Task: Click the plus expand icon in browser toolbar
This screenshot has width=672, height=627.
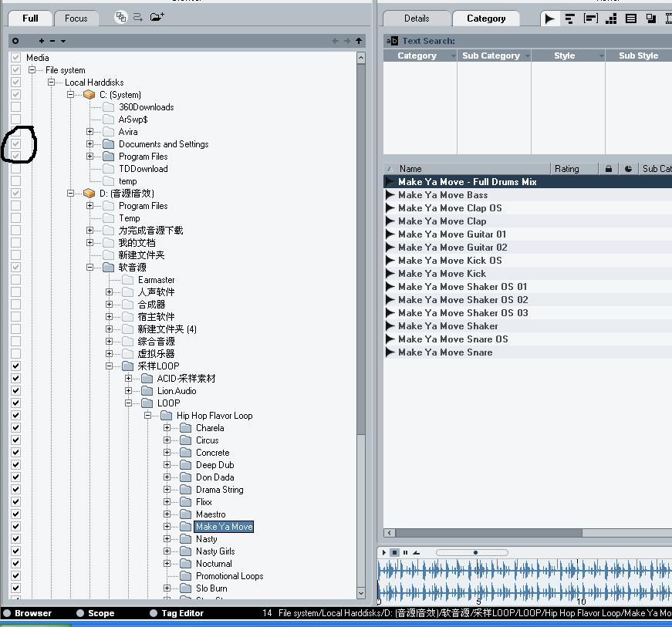Action: 42,41
